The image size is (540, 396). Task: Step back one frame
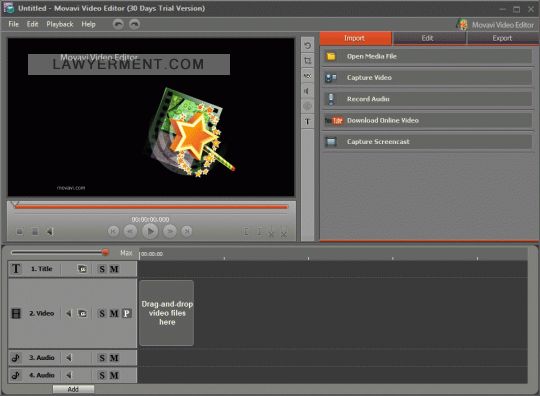coord(130,231)
